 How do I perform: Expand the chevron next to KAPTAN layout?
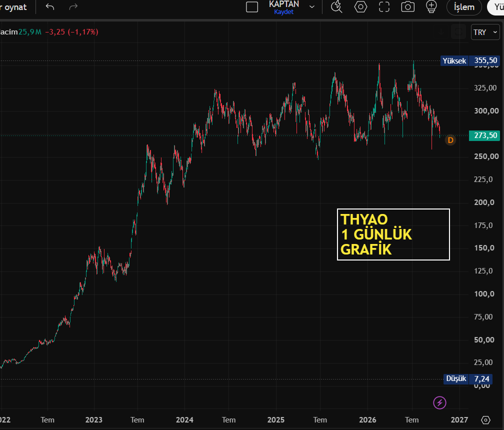coord(312,6)
